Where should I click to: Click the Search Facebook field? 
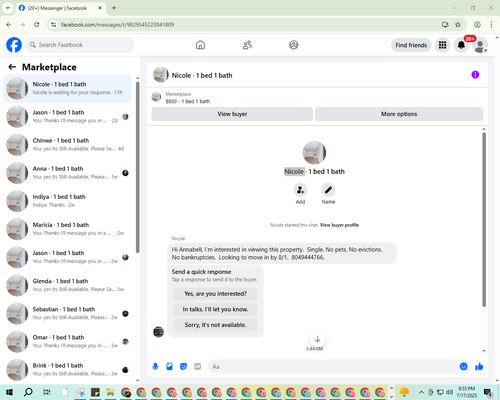80,45
